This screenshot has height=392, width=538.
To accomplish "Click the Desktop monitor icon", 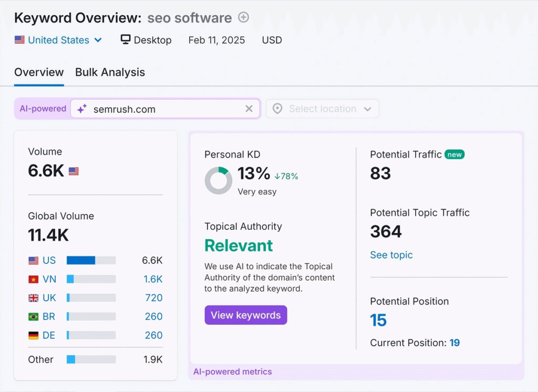I will click(126, 40).
